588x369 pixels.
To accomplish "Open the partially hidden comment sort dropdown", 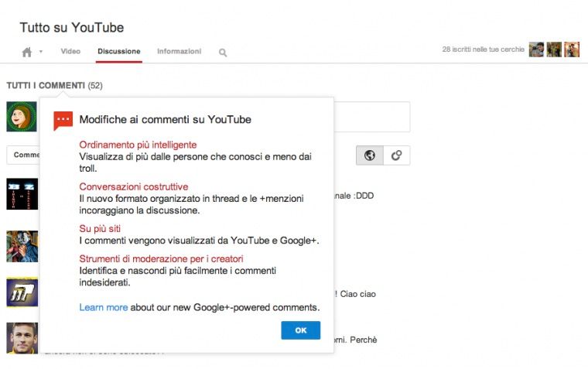I will pos(23,155).
